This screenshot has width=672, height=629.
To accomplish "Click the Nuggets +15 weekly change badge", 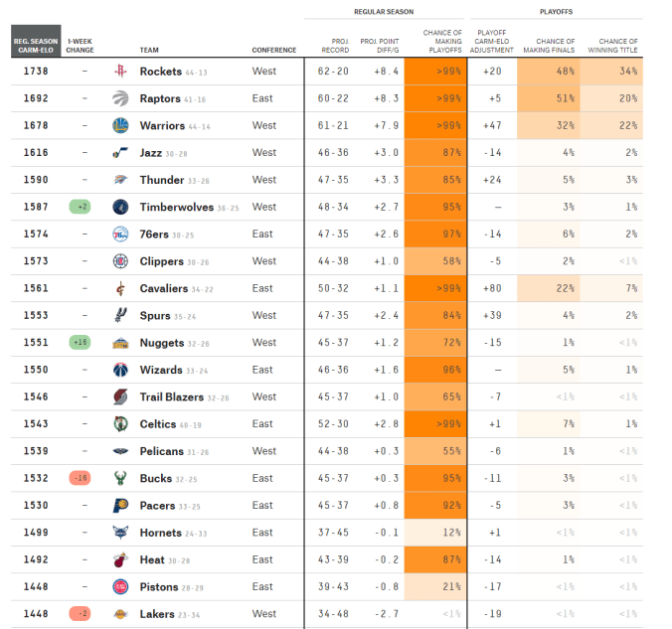I will tap(80, 343).
